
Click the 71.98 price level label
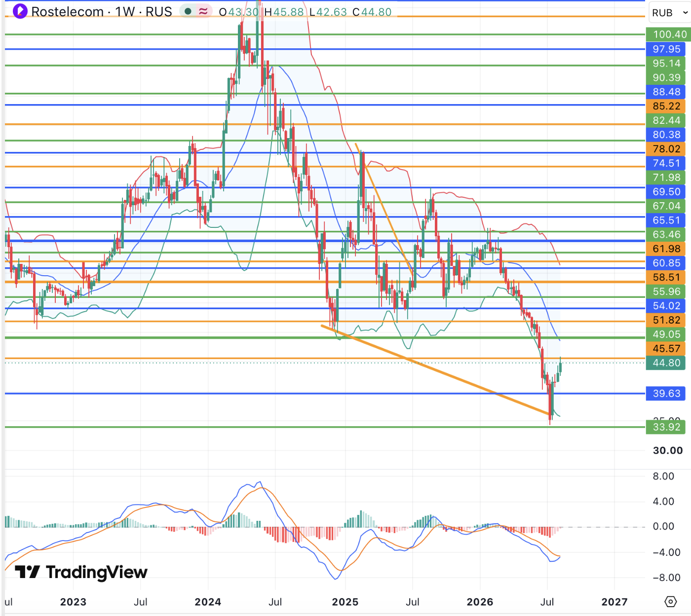pyautogui.click(x=666, y=178)
